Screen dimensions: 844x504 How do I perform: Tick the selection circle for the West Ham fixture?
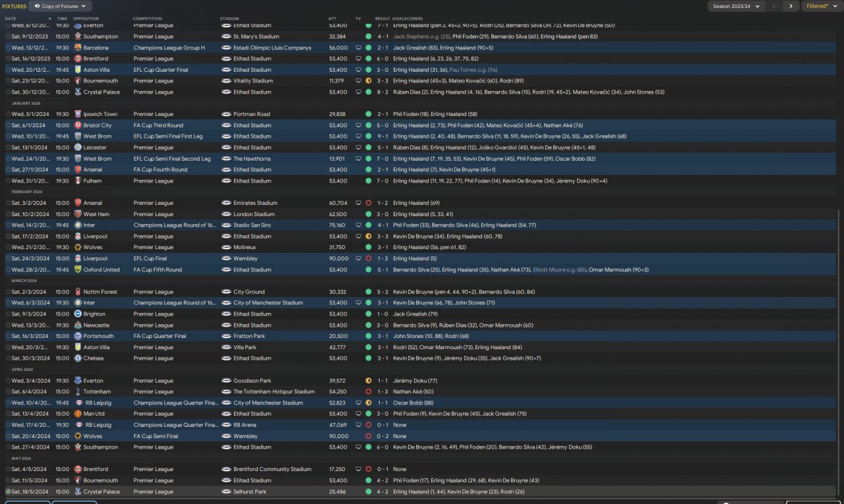click(8, 214)
